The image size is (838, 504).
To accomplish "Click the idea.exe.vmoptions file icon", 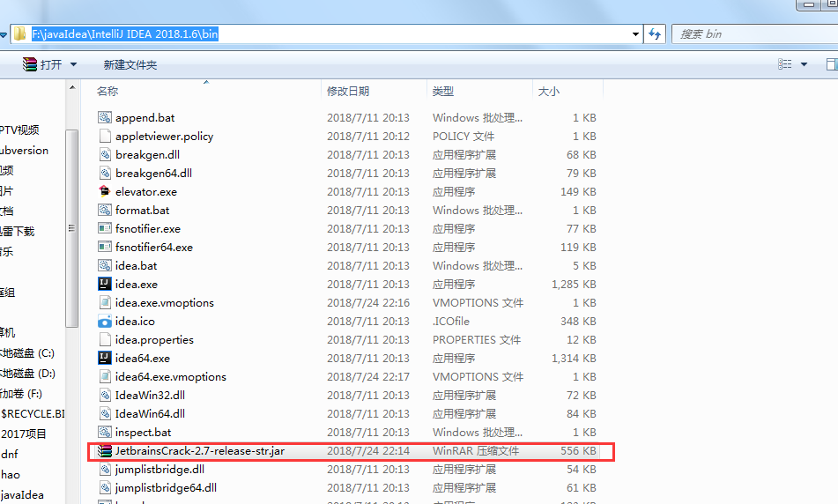I will 105,302.
